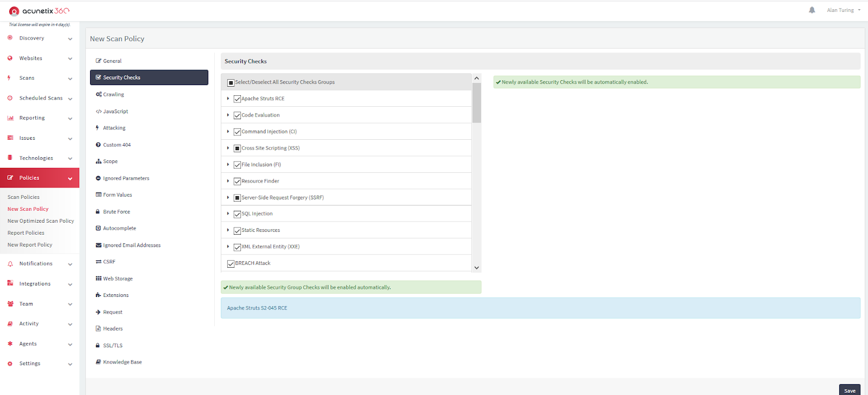Open the Scan Policies link

[23, 197]
